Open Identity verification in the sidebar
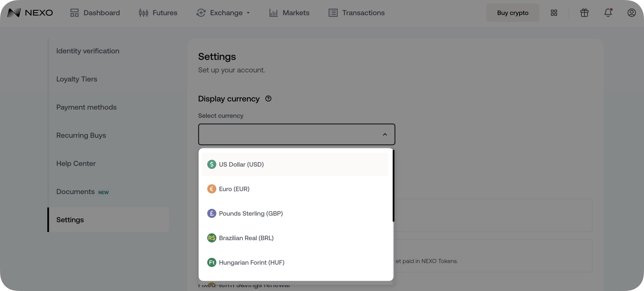 pyautogui.click(x=88, y=51)
